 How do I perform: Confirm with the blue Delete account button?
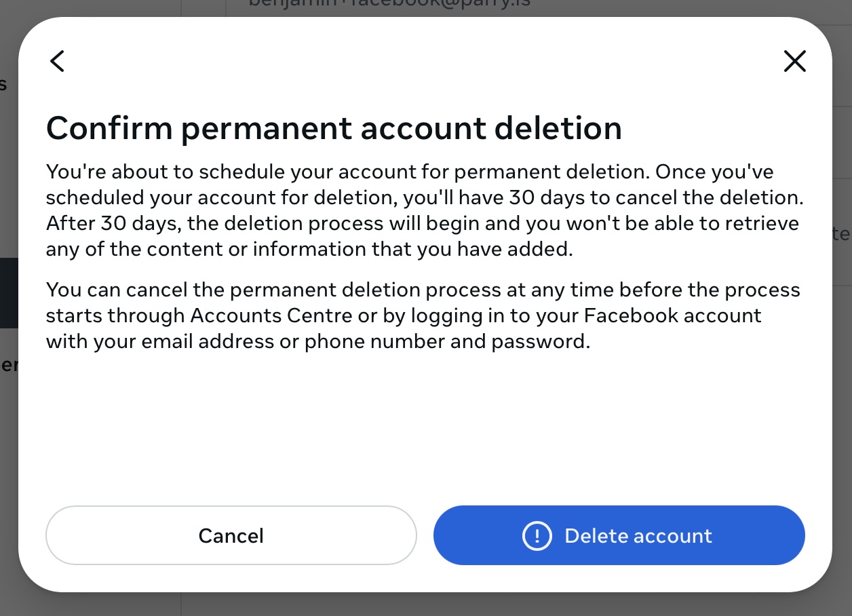(619, 535)
